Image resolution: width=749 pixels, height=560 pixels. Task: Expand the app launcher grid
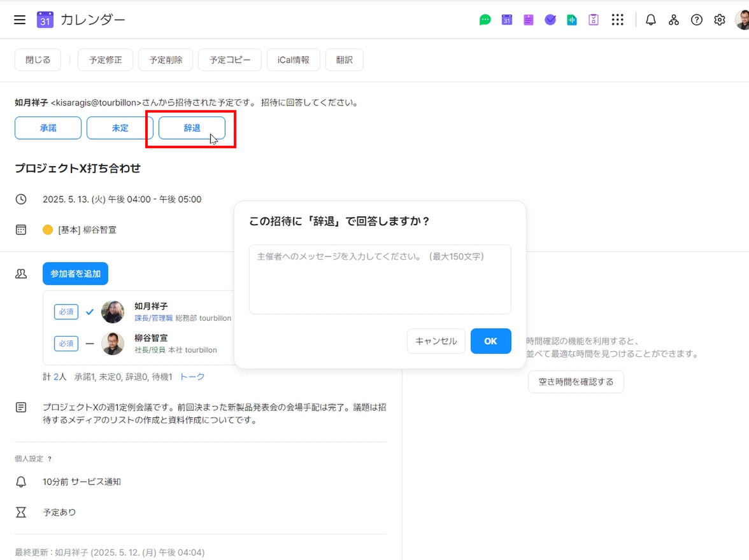click(617, 20)
